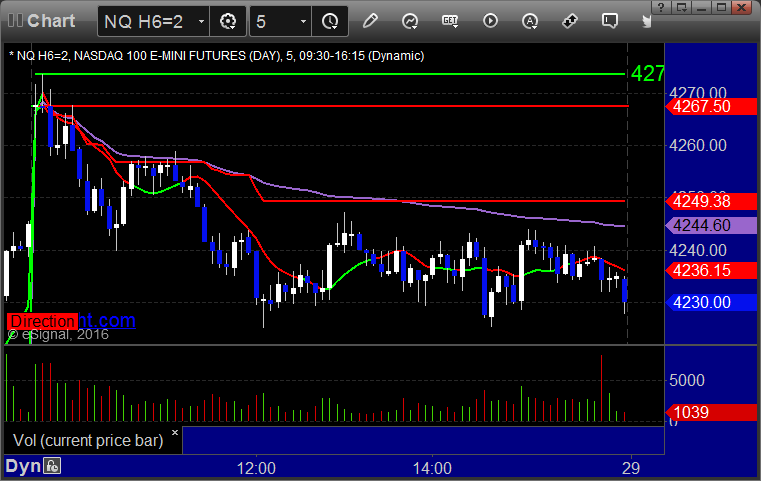Click the 12:00 time axis label
The image size is (761, 481).
point(256,468)
